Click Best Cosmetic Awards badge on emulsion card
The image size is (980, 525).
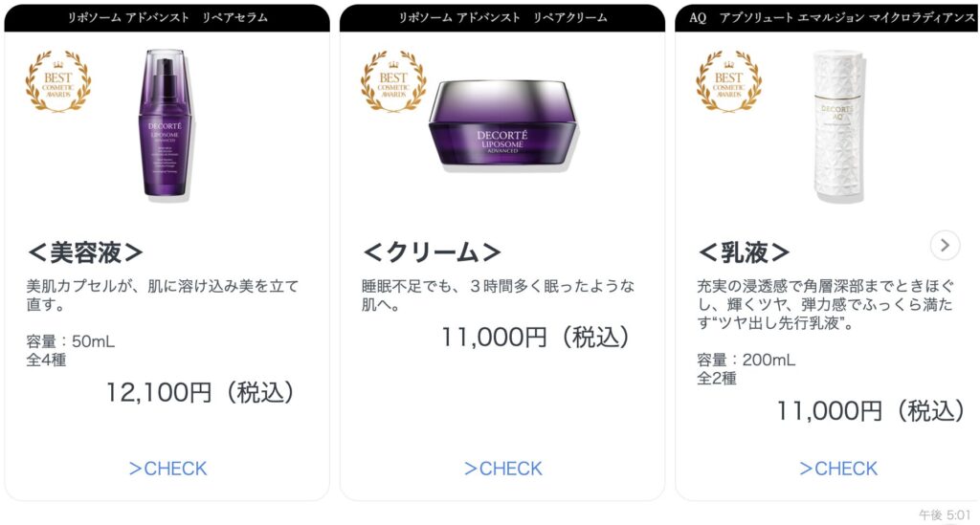(x=728, y=82)
